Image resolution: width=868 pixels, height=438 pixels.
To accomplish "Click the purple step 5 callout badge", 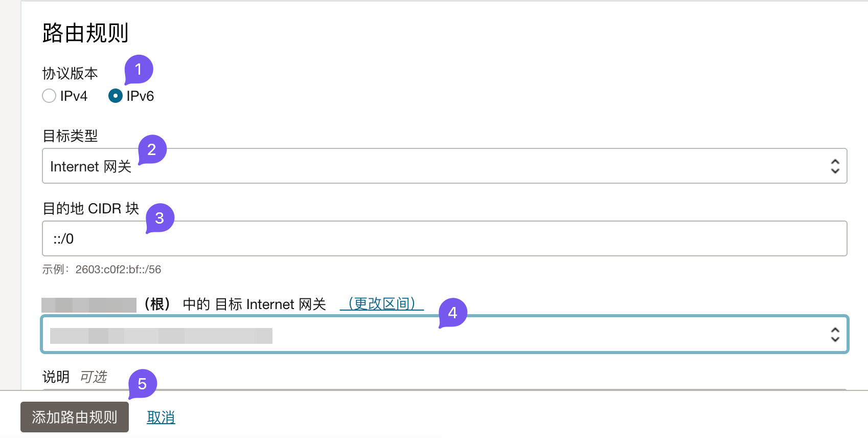I will point(142,384).
